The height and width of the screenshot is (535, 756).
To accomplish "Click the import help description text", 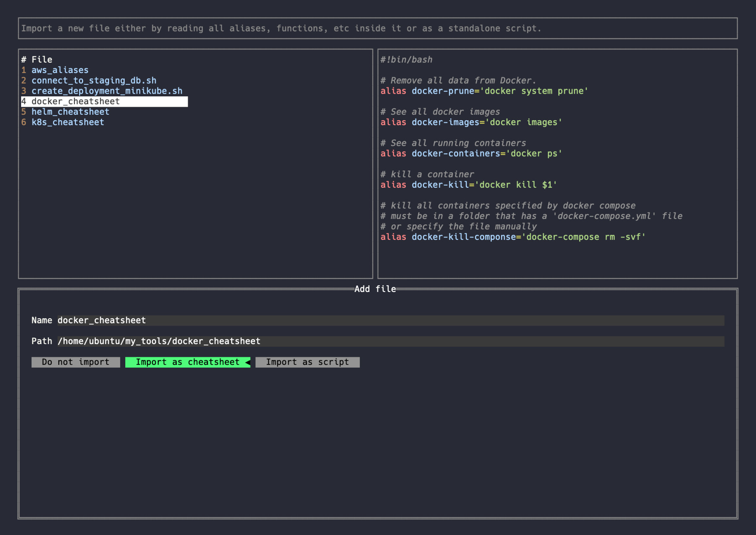I will click(x=281, y=29).
